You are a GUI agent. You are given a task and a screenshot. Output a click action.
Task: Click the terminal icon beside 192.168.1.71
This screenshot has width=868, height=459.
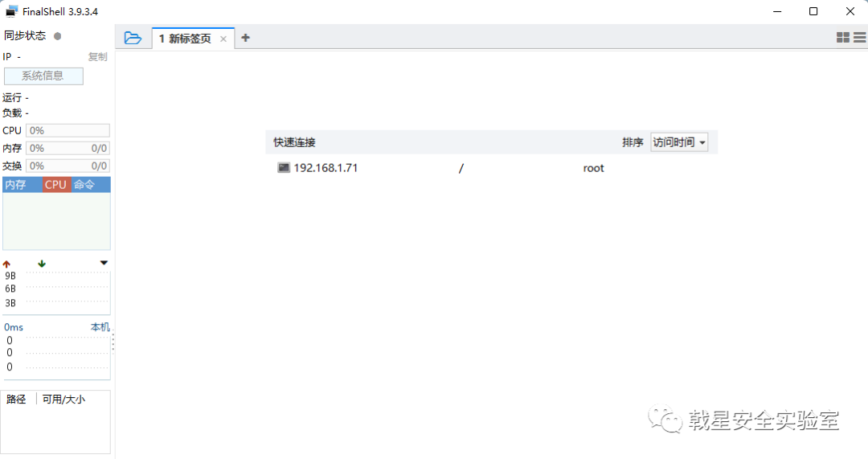(284, 167)
